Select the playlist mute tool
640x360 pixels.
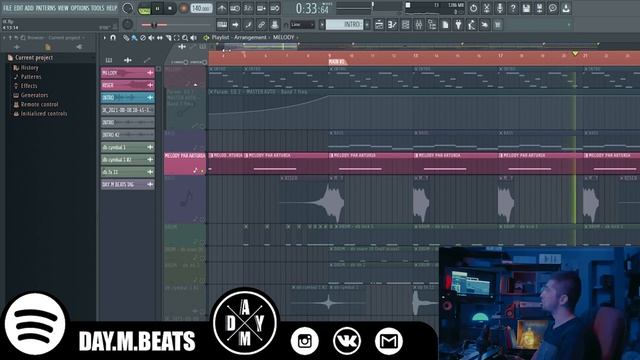tap(151, 38)
